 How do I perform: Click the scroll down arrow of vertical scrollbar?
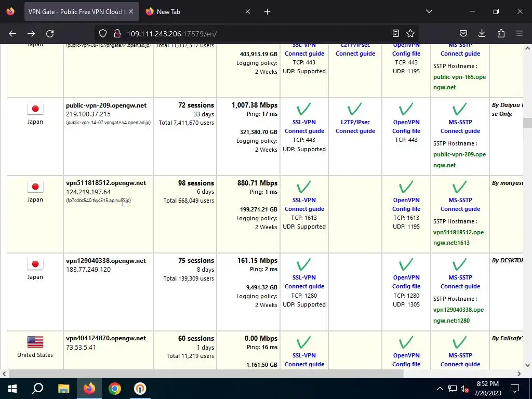coord(527,365)
